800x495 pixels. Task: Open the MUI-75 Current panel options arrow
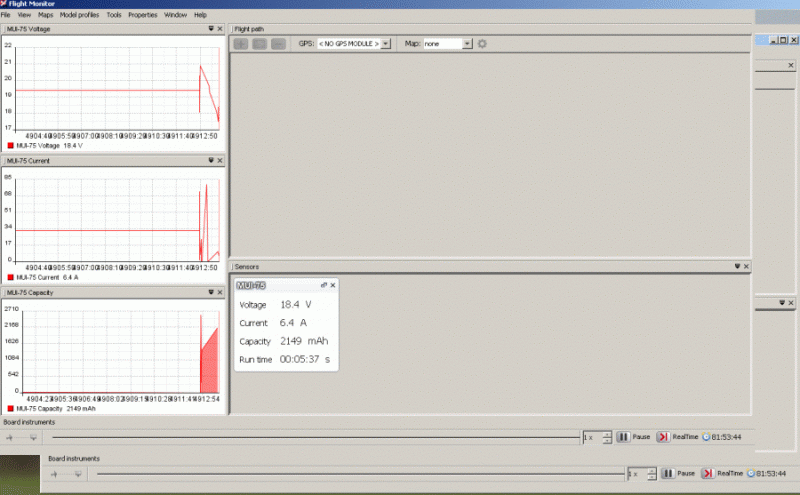tap(211, 160)
